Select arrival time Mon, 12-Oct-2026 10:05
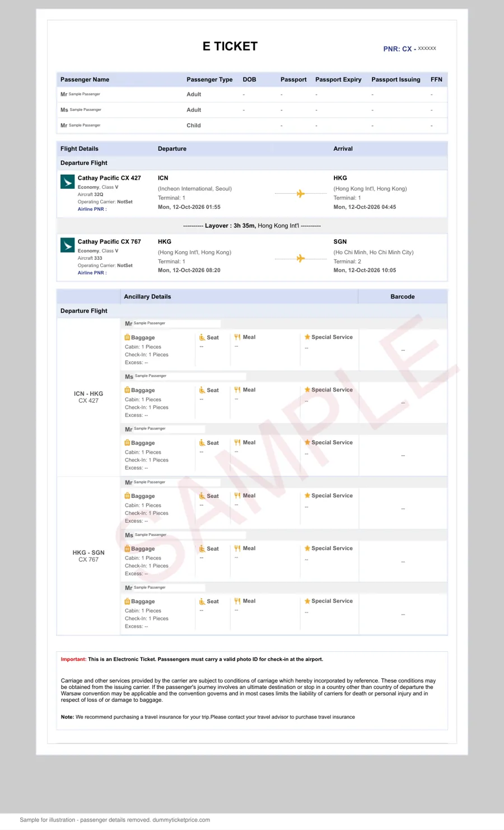The height and width of the screenshot is (830, 504). 365,271
